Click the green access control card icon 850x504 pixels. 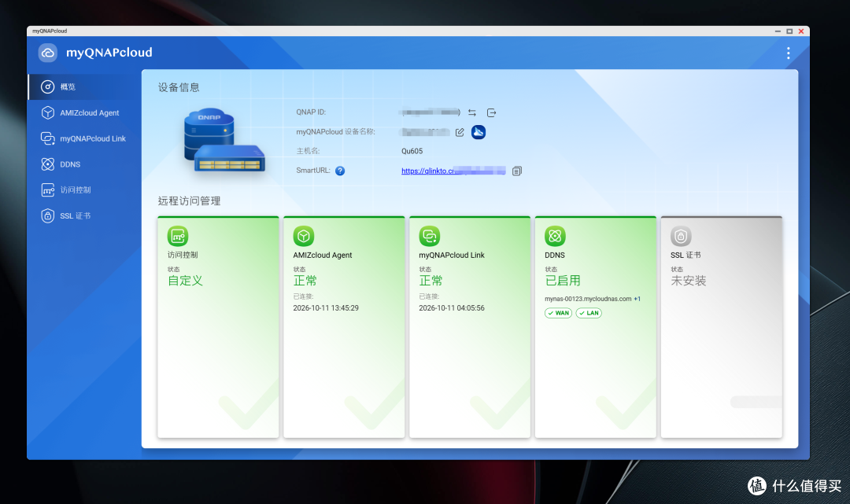click(178, 236)
